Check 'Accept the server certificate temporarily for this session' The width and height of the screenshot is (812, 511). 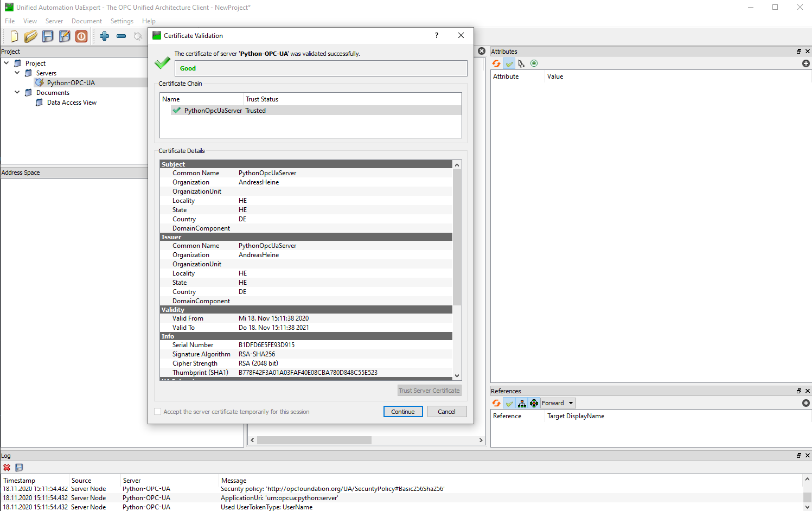pyautogui.click(x=157, y=412)
